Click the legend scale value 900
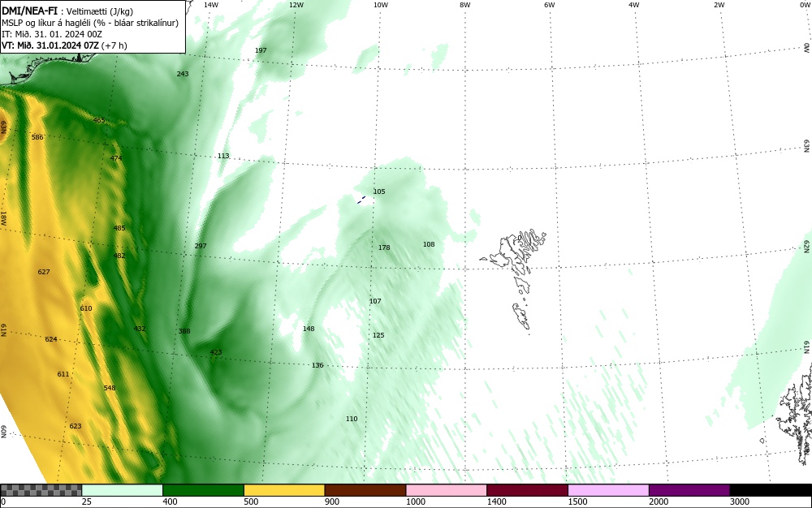Image resolution: width=812 pixels, height=508 pixels. coord(332,502)
